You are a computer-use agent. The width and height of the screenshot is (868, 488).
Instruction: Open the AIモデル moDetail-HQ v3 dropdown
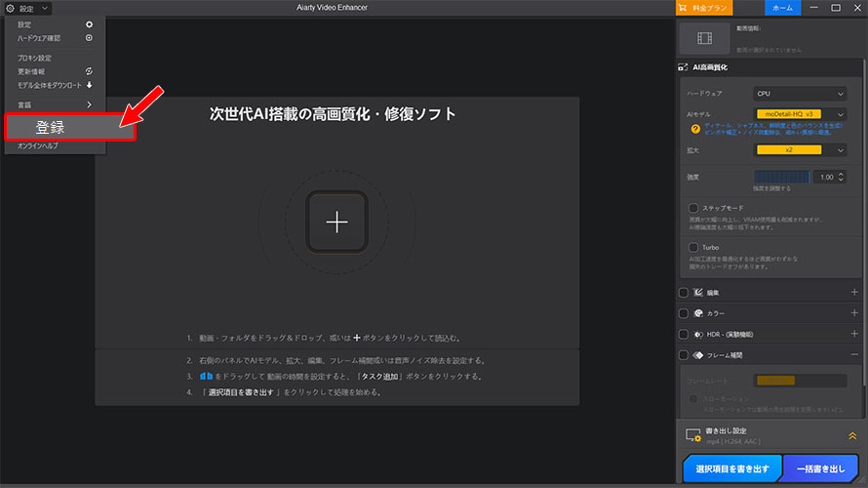click(800, 114)
